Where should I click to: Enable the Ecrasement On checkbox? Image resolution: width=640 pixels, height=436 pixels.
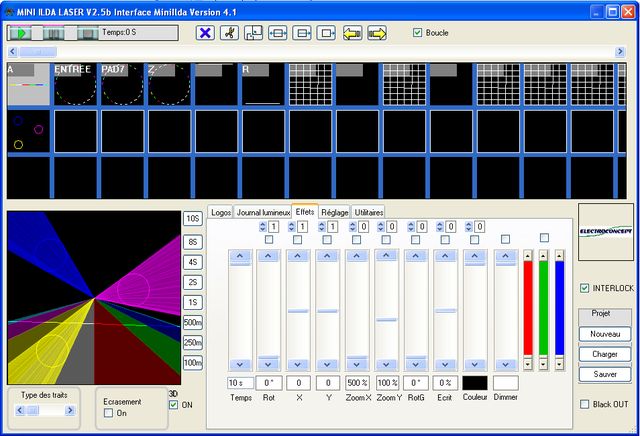pos(108,413)
